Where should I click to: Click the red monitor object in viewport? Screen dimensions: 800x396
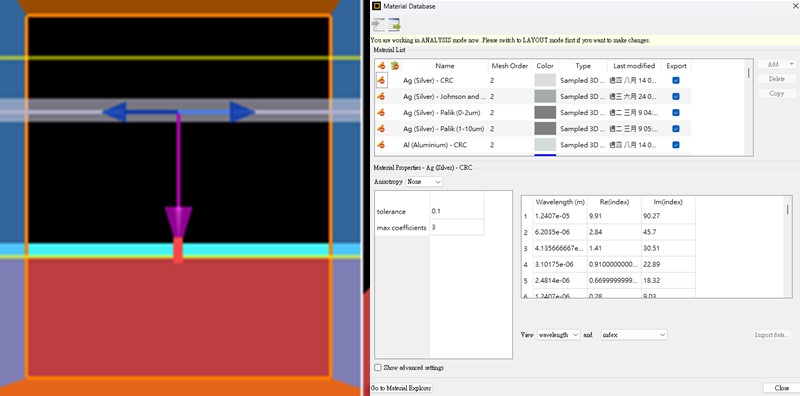[178, 250]
